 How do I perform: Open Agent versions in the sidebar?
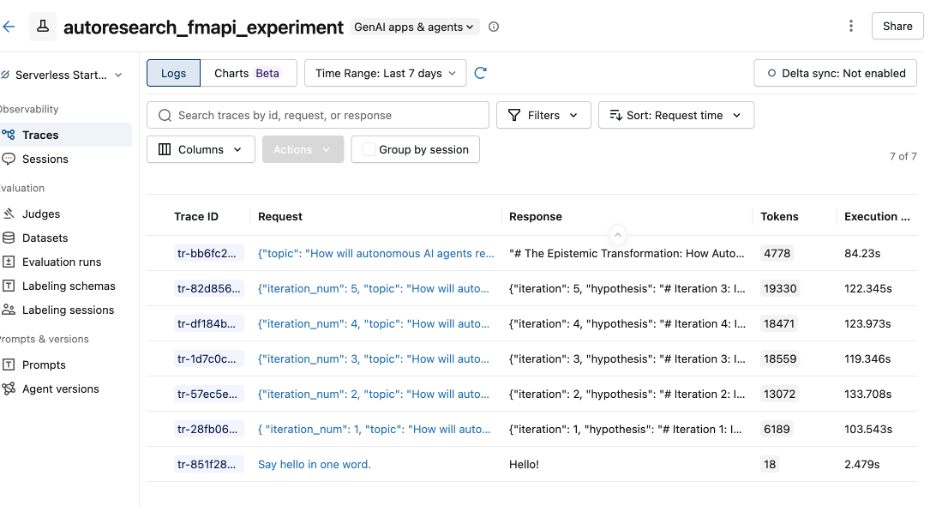(x=60, y=389)
